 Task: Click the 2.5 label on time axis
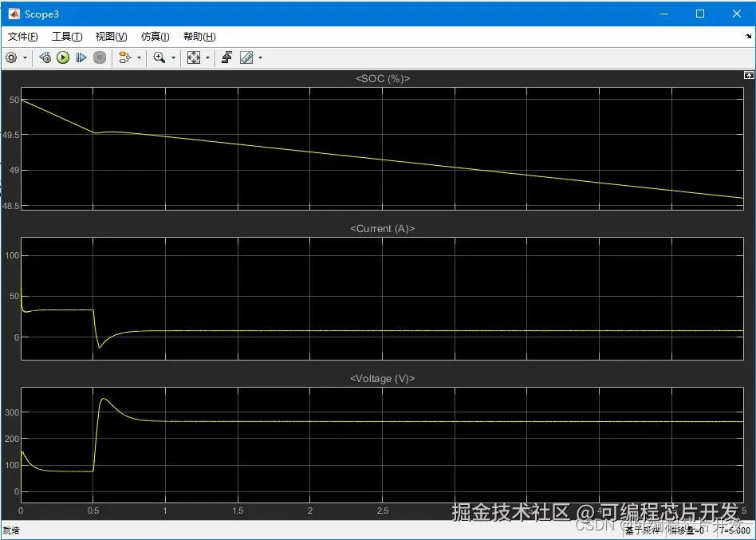click(x=382, y=510)
